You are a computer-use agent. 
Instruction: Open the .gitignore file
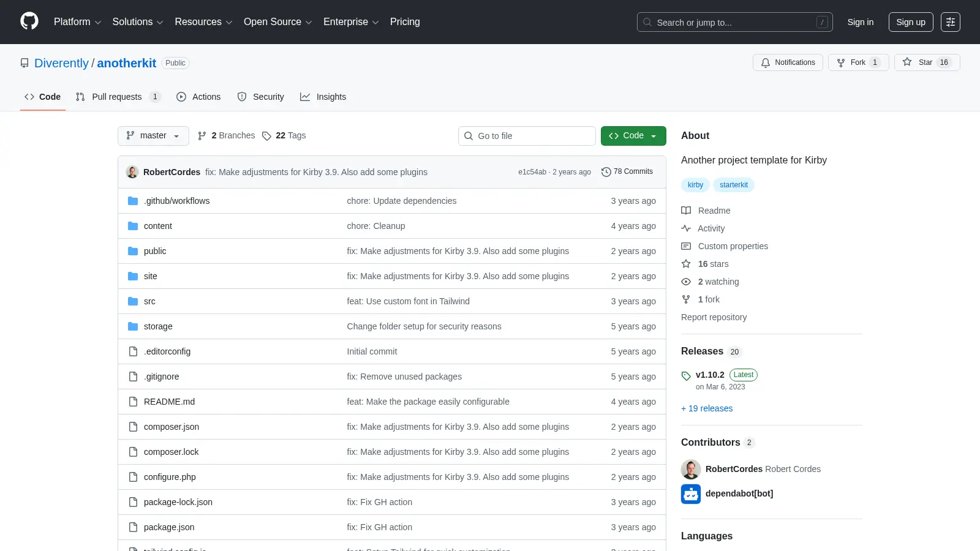tap(162, 377)
